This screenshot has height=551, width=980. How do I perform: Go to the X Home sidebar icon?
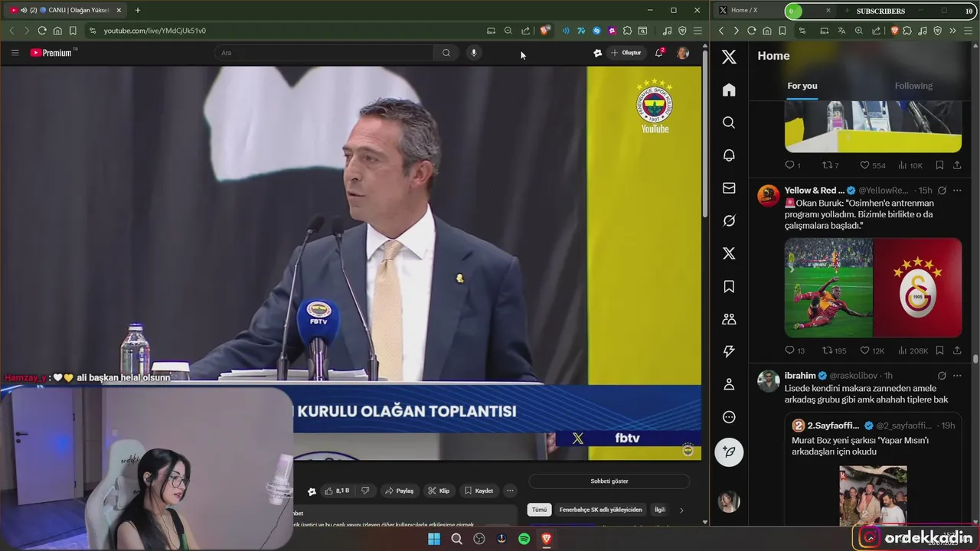(729, 90)
